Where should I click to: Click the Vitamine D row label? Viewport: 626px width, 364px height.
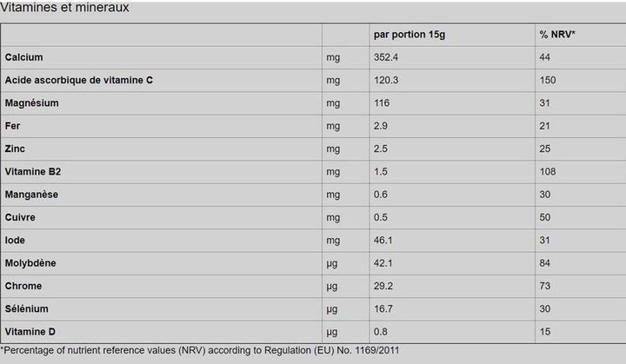coord(30,332)
